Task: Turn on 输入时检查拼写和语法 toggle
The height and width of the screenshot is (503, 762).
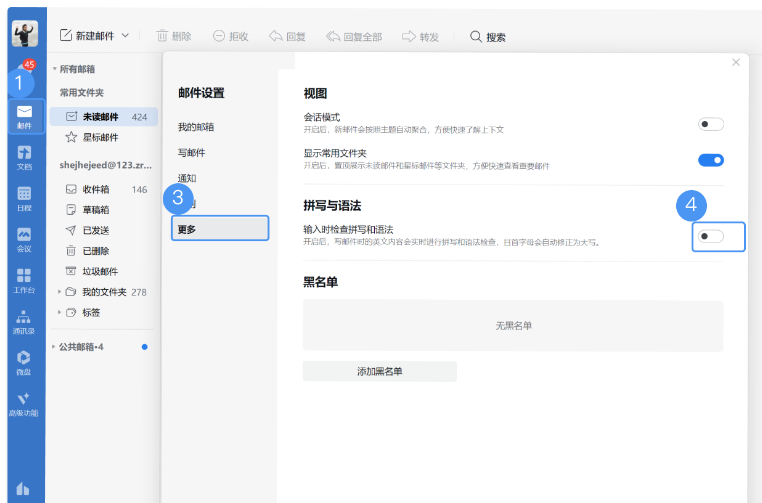Action: tap(710, 236)
